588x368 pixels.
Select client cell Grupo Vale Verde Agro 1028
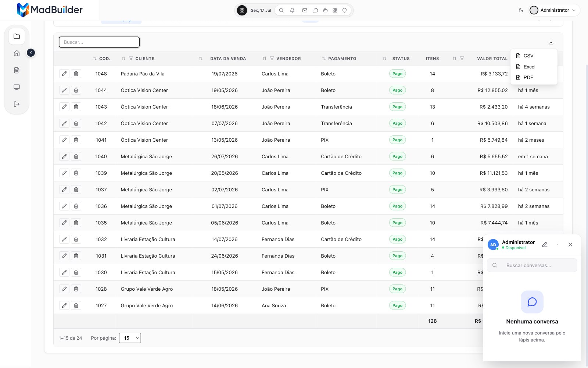147,289
